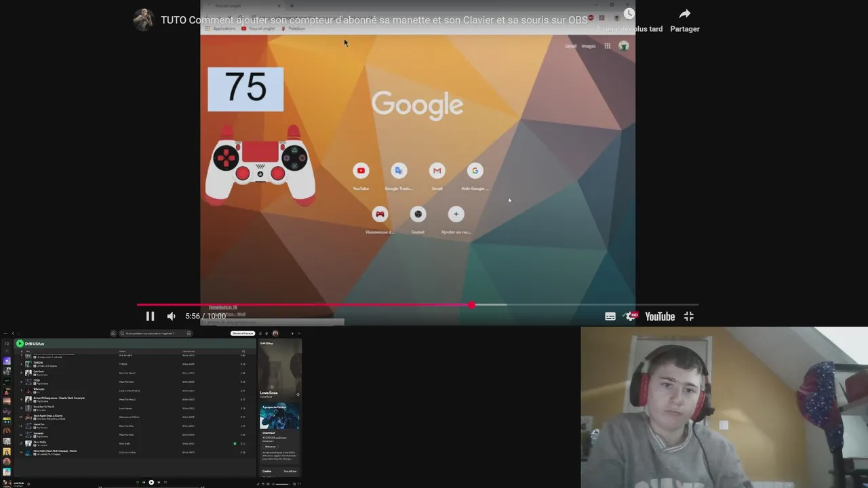This screenshot has width=868, height=488.
Task: Open the TUTO video title link
Action: 374,20
